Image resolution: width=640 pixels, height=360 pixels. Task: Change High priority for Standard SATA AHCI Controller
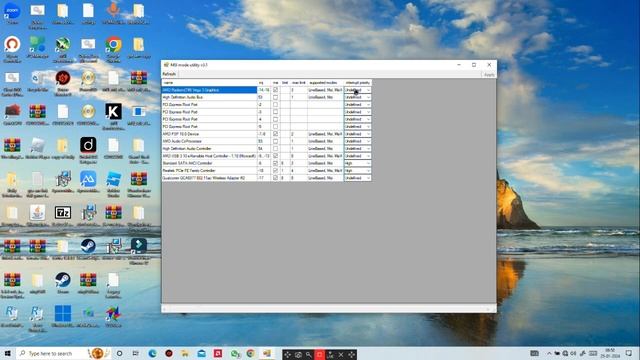coord(358,163)
